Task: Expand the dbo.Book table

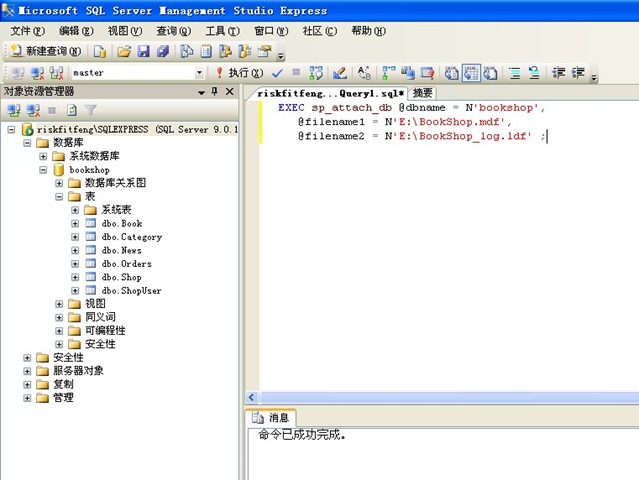Action: point(75,224)
